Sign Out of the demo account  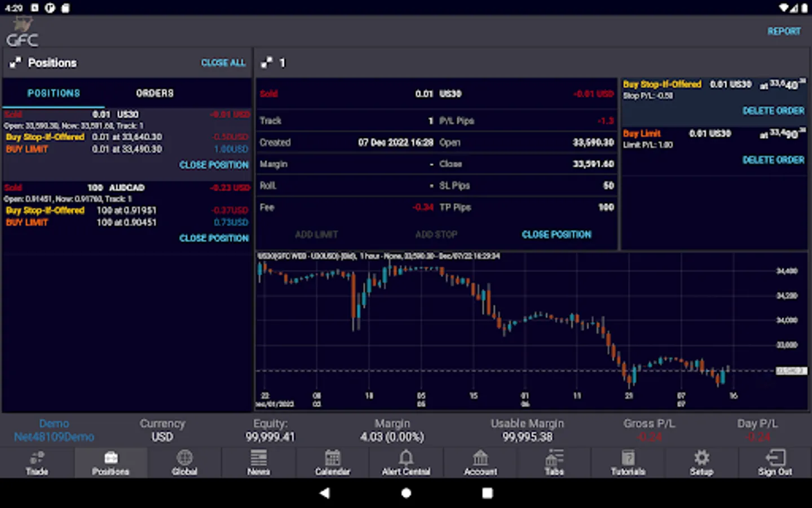pyautogui.click(x=775, y=463)
